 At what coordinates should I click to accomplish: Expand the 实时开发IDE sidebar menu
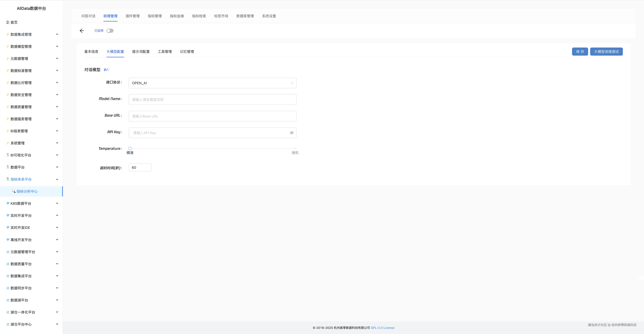(x=57, y=228)
